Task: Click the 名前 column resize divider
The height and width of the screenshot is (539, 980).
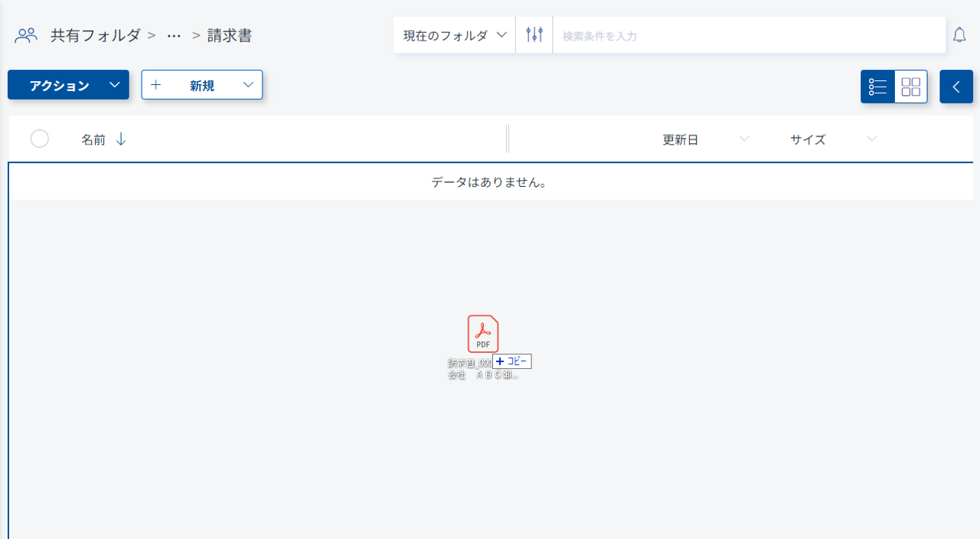Action: pyautogui.click(x=507, y=139)
